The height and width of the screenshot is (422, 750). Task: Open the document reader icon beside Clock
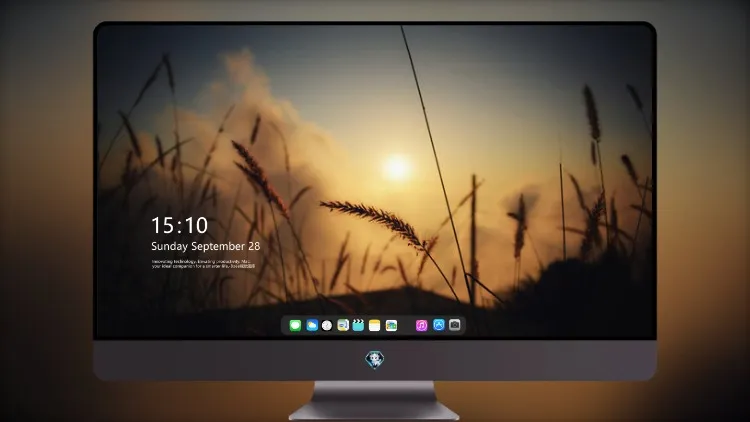tap(343, 325)
